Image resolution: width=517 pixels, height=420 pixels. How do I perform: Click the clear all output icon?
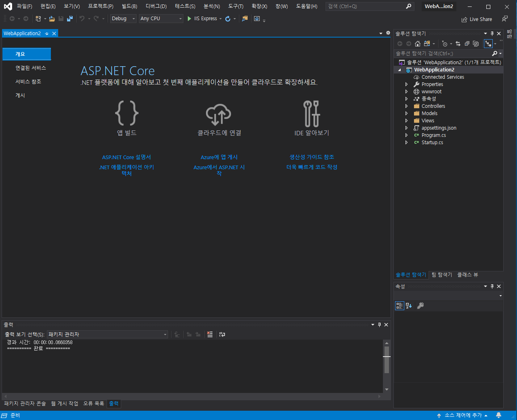pos(210,334)
